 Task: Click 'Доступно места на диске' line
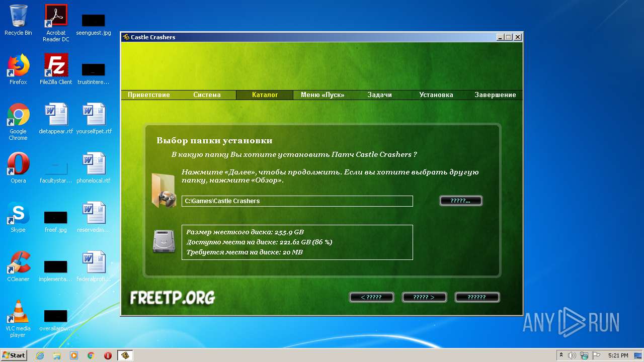[259, 242]
